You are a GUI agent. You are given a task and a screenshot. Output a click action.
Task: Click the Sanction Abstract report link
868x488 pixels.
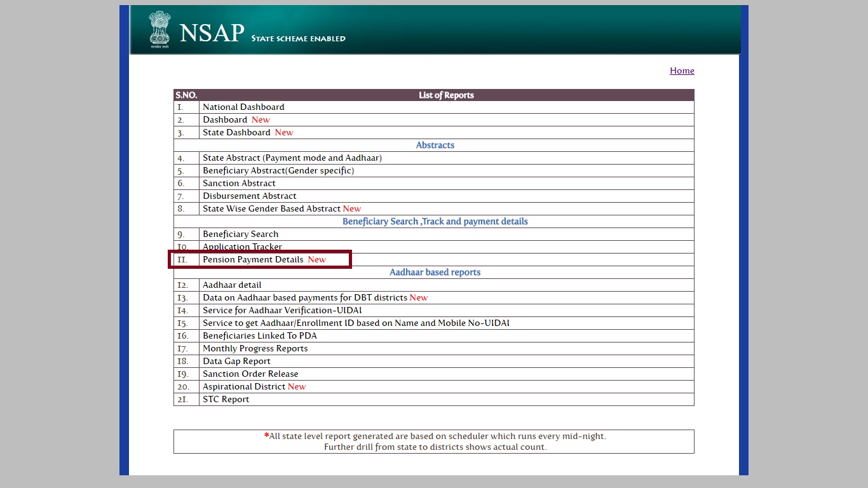pyautogui.click(x=239, y=184)
